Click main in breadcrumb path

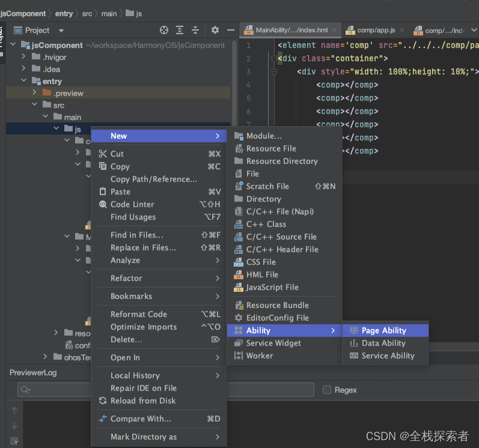pos(109,14)
